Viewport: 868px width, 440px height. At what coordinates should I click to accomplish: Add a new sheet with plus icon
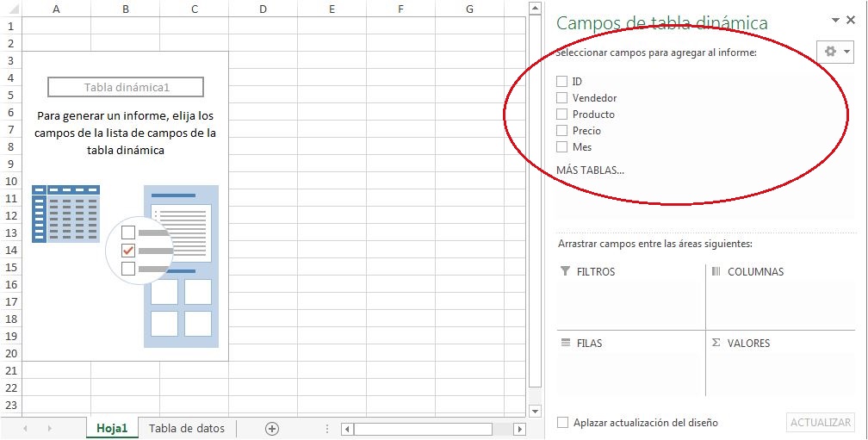click(x=272, y=429)
